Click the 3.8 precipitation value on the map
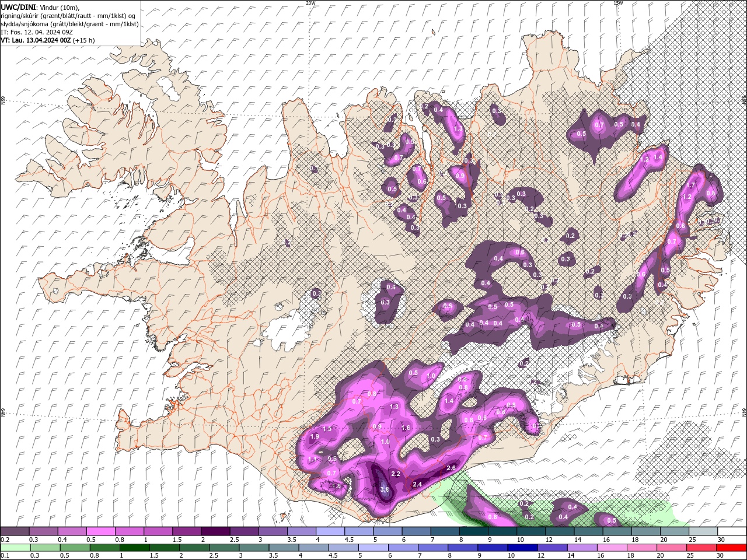Screen dimensions: 747x560 pyautogui.click(x=385, y=490)
